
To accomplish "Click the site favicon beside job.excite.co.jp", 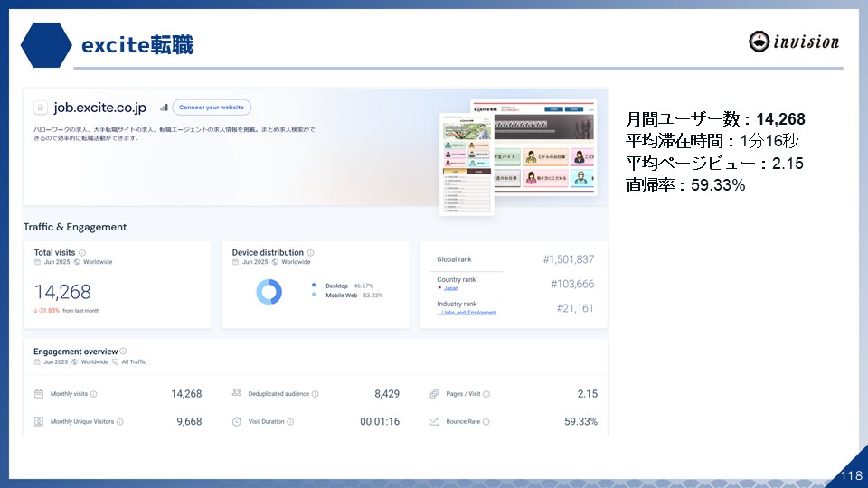I will coord(40,108).
